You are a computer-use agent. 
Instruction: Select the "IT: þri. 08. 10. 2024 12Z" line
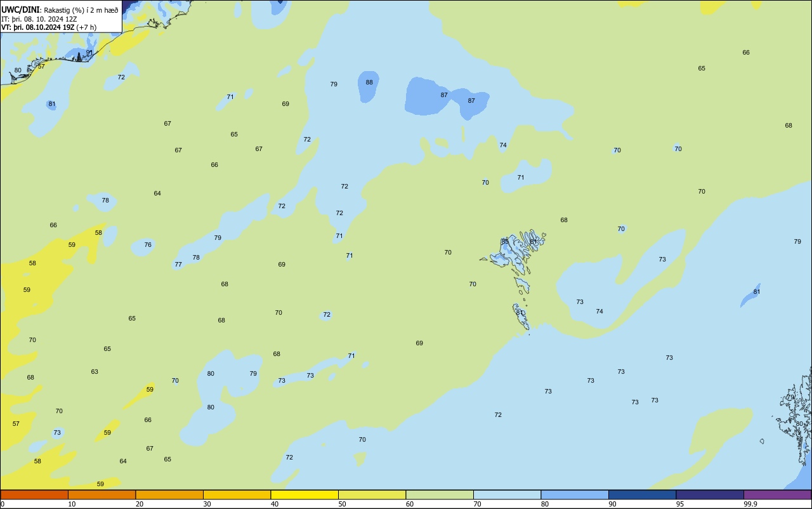pyautogui.click(x=39, y=19)
